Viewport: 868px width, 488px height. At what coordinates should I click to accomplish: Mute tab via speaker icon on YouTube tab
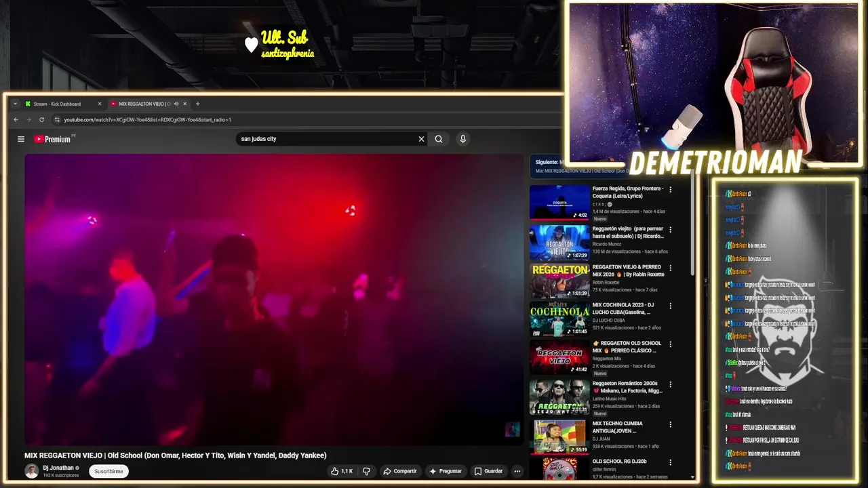click(176, 104)
